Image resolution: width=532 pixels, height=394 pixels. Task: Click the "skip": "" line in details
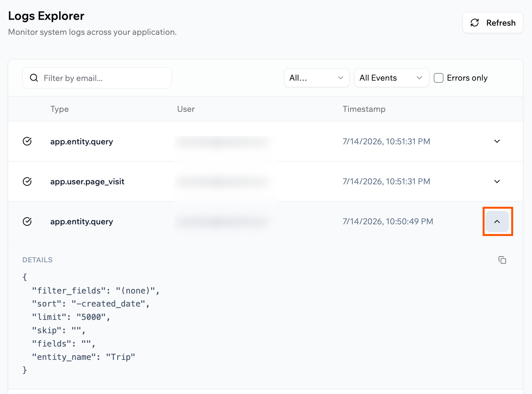point(59,330)
